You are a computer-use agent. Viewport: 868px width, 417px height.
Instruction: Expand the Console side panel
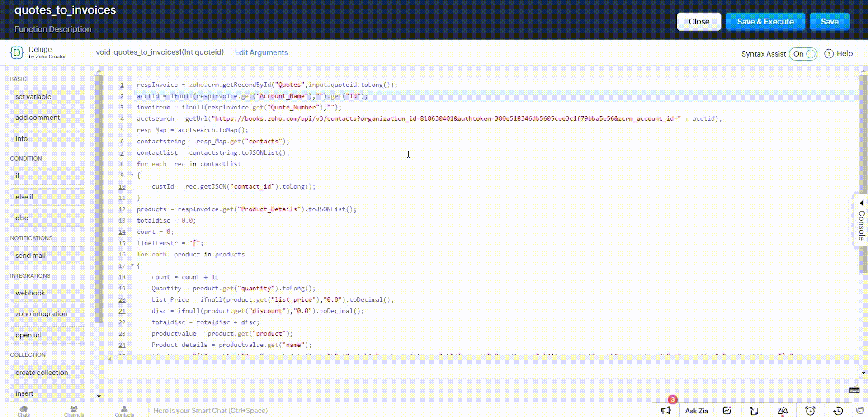861,220
